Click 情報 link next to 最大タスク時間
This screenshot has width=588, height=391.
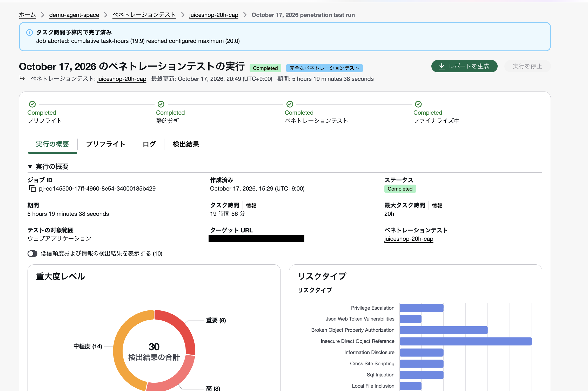coord(437,206)
